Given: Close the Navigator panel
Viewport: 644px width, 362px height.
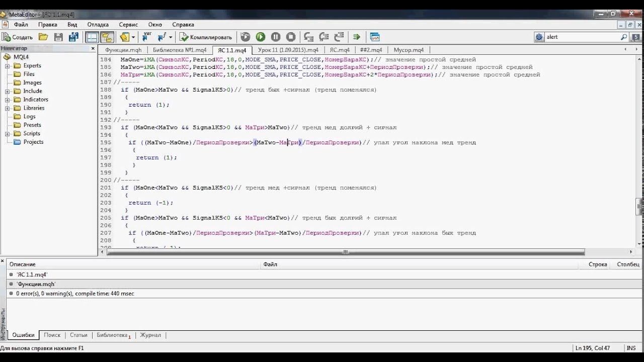Looking at the screenshot, I should [93, 48].
